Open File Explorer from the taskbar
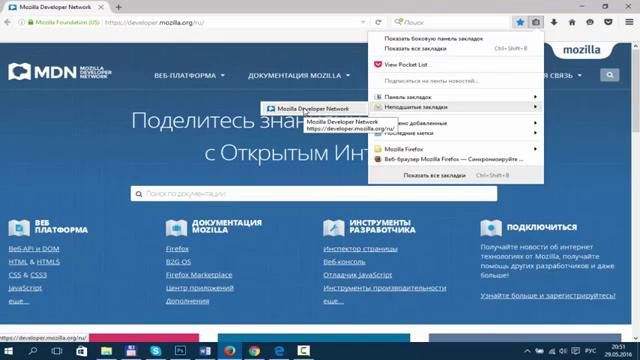640x360 pixels. coord(106,351)
